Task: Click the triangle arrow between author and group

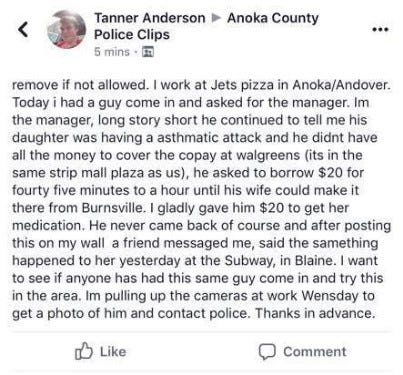Action: coord(217,18)
